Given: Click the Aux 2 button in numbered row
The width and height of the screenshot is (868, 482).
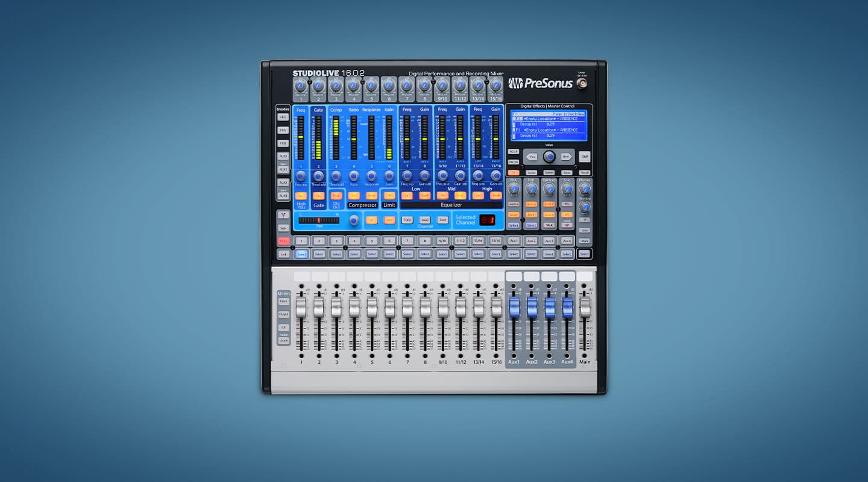Looking at the screenshot, I should (531, 241).
